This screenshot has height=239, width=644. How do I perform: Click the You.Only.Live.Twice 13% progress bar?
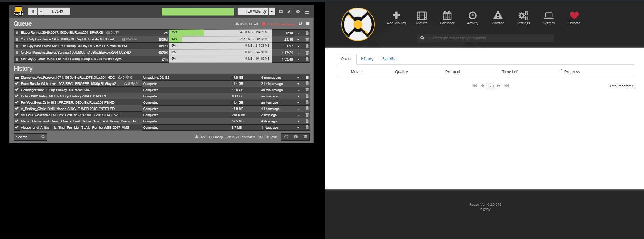pyautogui.click(x=220, y=39)
